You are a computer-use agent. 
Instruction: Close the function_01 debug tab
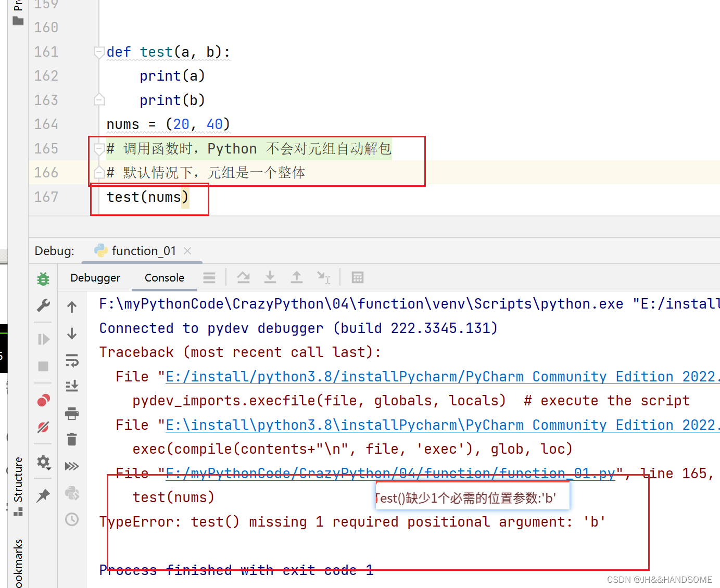tap(187, 251)
